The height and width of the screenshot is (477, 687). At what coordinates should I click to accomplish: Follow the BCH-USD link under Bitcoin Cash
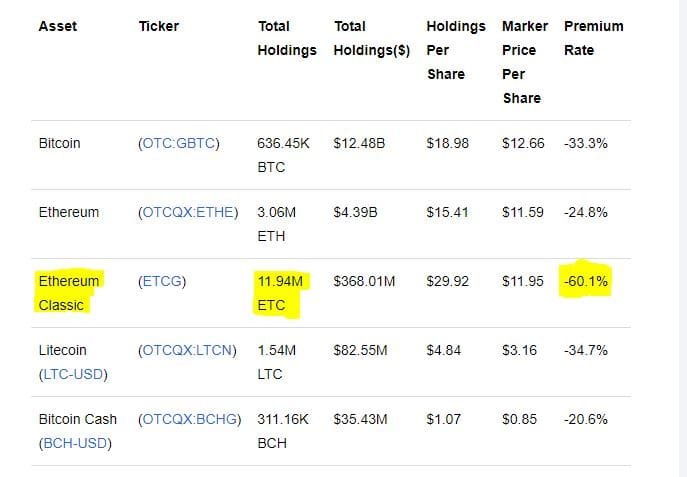pos(73,443)
